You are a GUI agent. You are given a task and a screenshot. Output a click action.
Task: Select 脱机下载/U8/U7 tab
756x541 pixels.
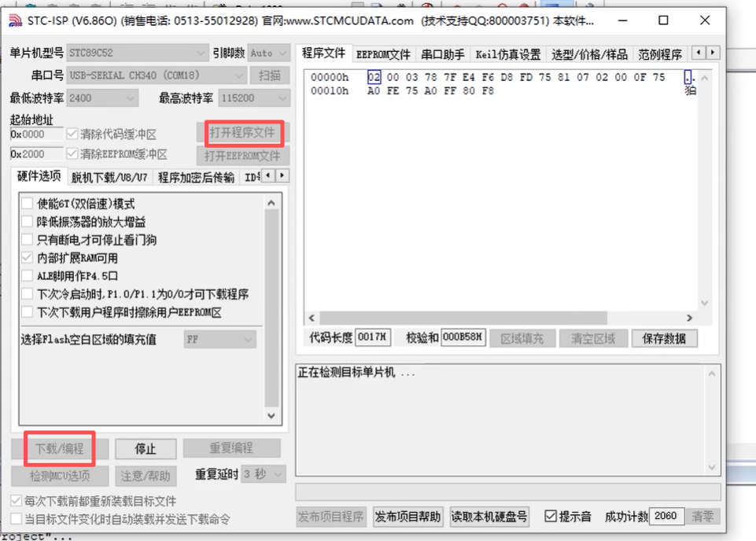point(109,178)
